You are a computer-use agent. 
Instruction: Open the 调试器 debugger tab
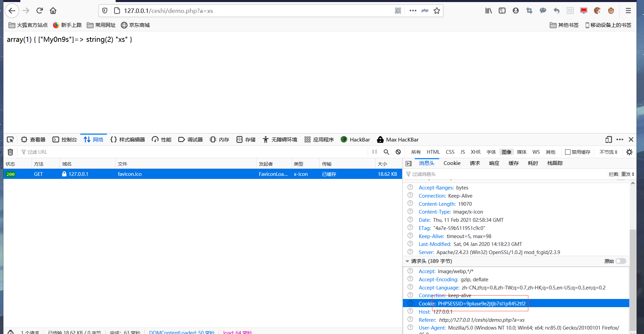[x=191, y=140]
